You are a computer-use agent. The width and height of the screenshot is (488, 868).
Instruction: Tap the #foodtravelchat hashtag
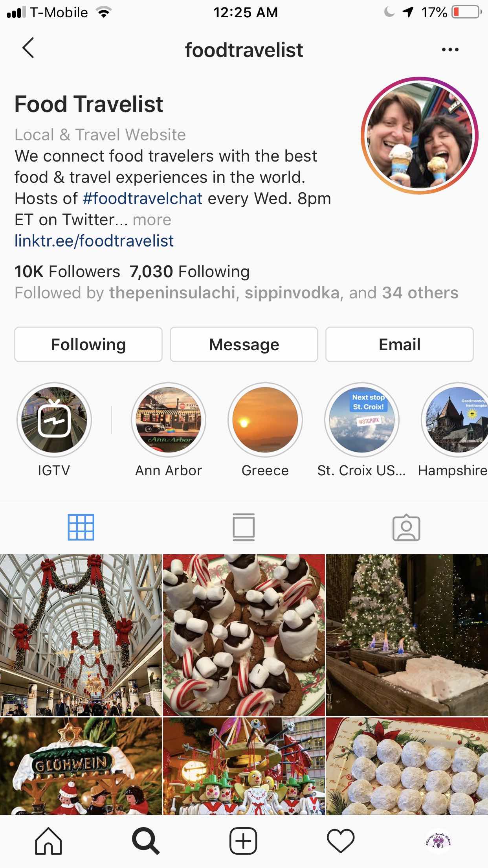point(143,199)
